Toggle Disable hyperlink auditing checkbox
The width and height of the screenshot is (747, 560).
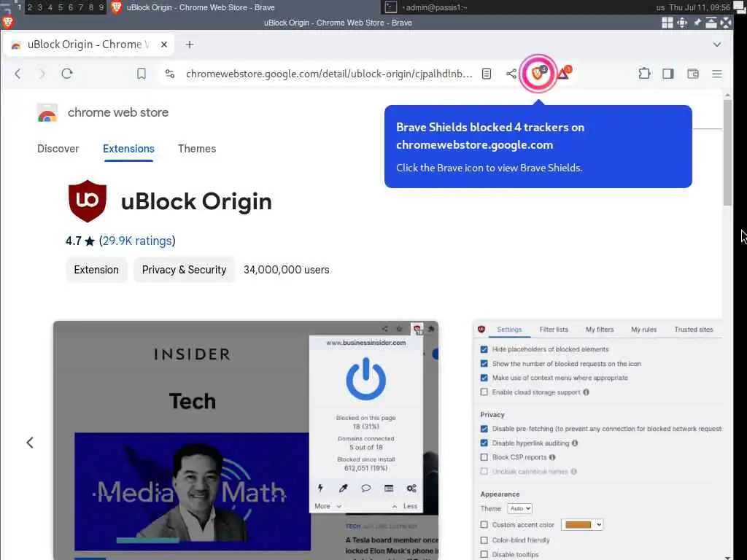tap(484, 443)
